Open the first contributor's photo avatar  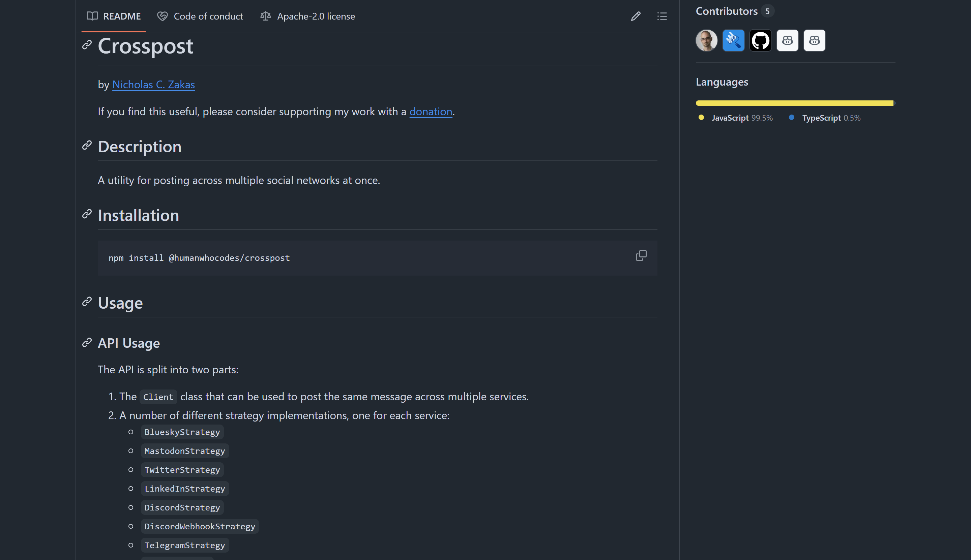click(x=706, y=40)
